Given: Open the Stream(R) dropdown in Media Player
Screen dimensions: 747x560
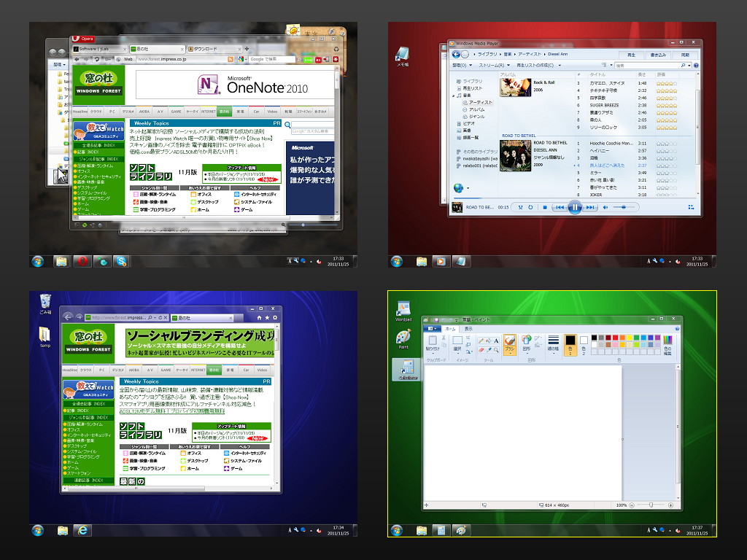Looking at the screenshot, I should pos(494,65).
